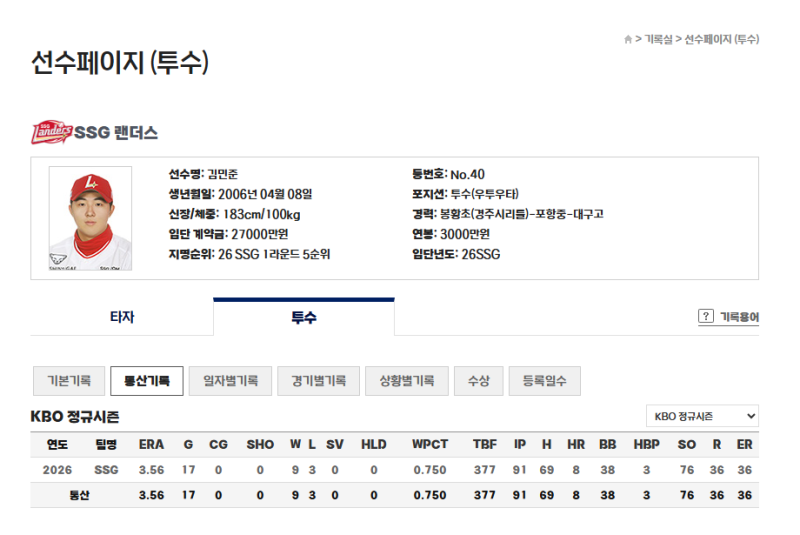The image size is (800, 535).
Task: Click the player profile photo
Action: pos(90,218)
